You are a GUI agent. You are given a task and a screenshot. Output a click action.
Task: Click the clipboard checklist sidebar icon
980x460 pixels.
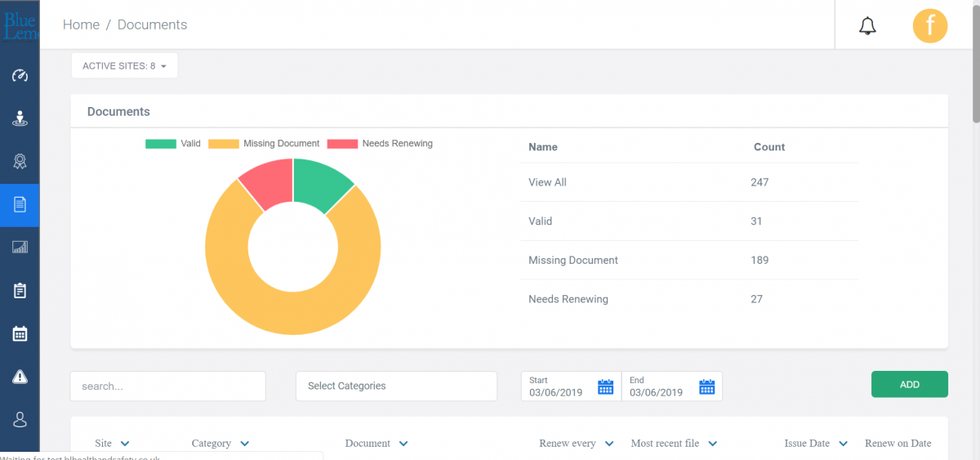point(20,290)
